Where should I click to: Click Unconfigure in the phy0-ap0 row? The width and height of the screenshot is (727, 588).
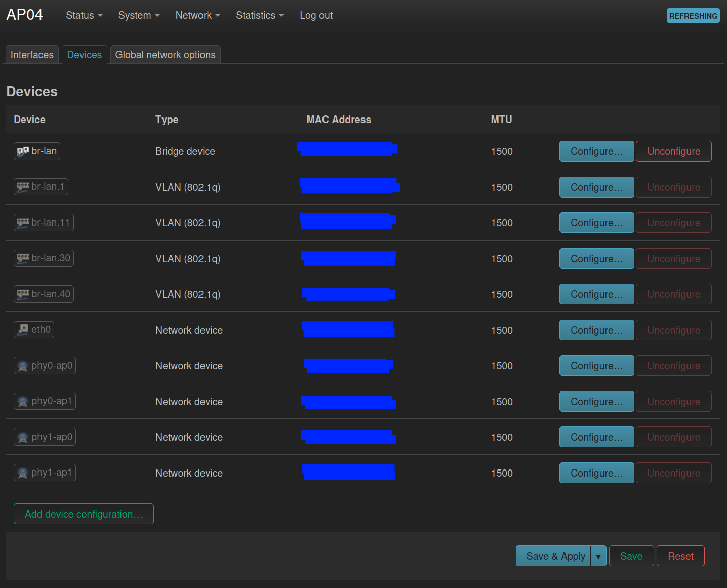coord(674,366)
